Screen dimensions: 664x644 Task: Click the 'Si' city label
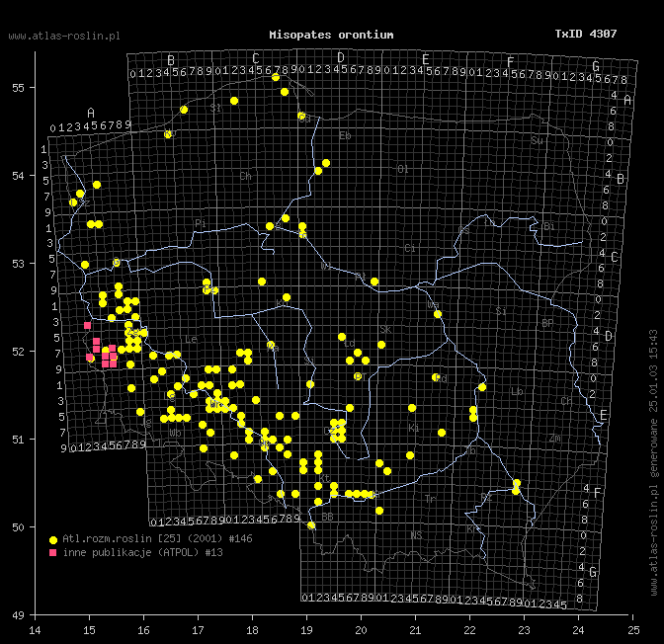tap(501, 311)
